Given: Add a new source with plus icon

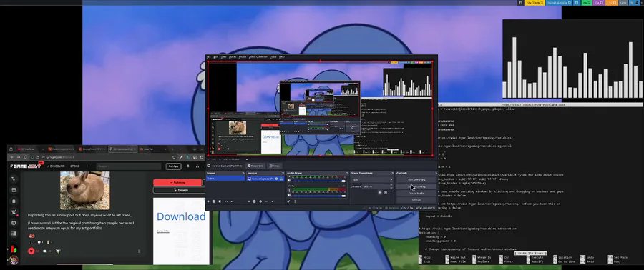Looking at the screenshot, I should 249,201.
